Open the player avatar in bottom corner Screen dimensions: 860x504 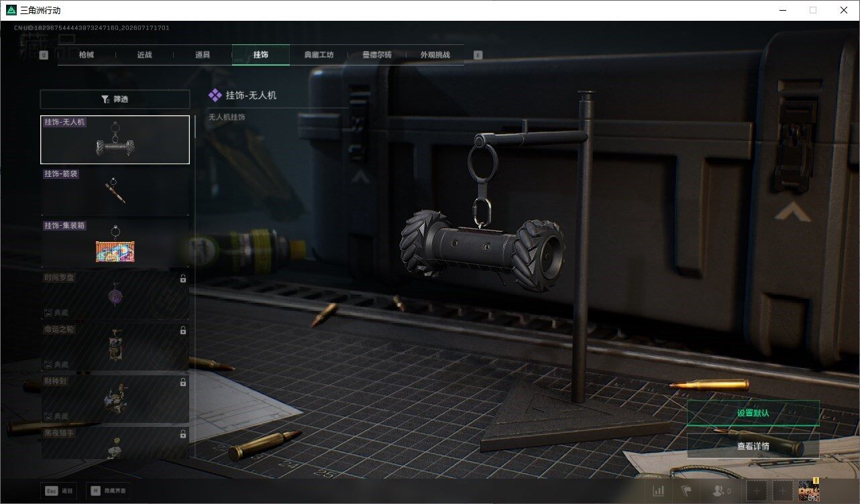point(809,491)
